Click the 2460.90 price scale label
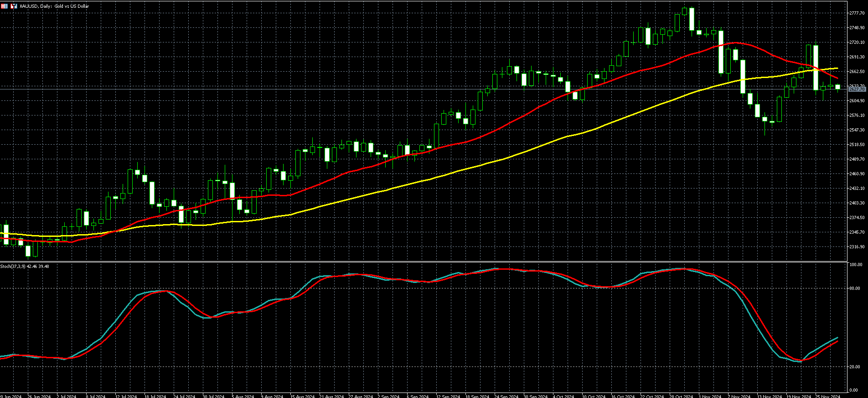 coord(857,174)
